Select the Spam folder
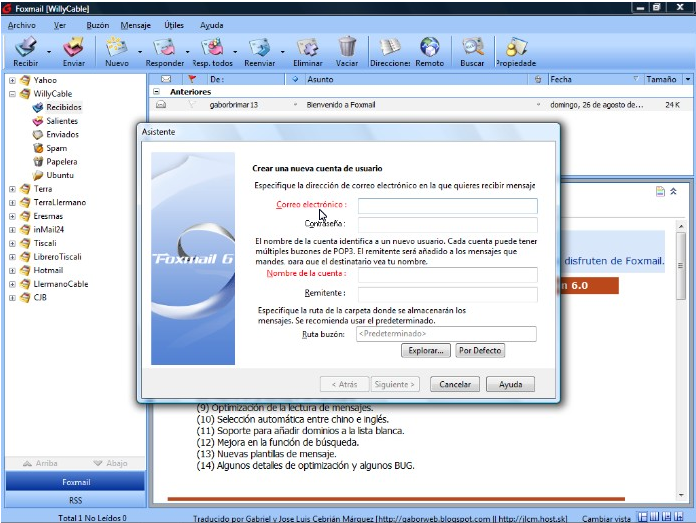 click(56, 148)
